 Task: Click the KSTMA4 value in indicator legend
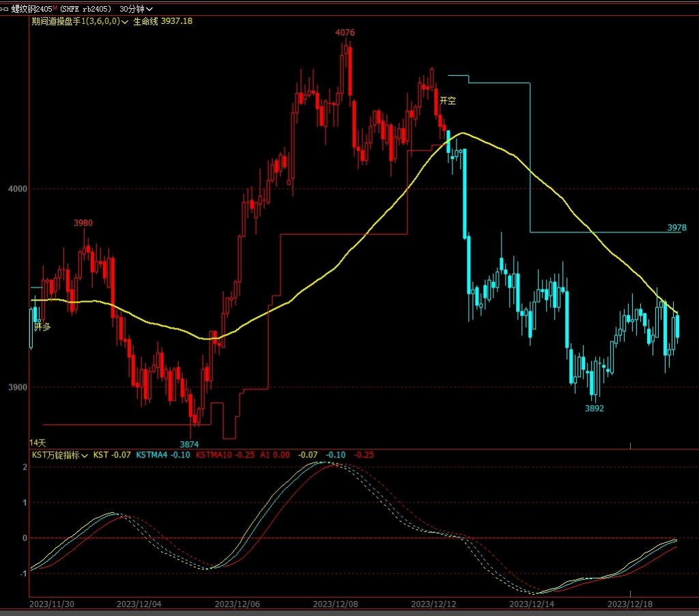[x=154, y=455]
